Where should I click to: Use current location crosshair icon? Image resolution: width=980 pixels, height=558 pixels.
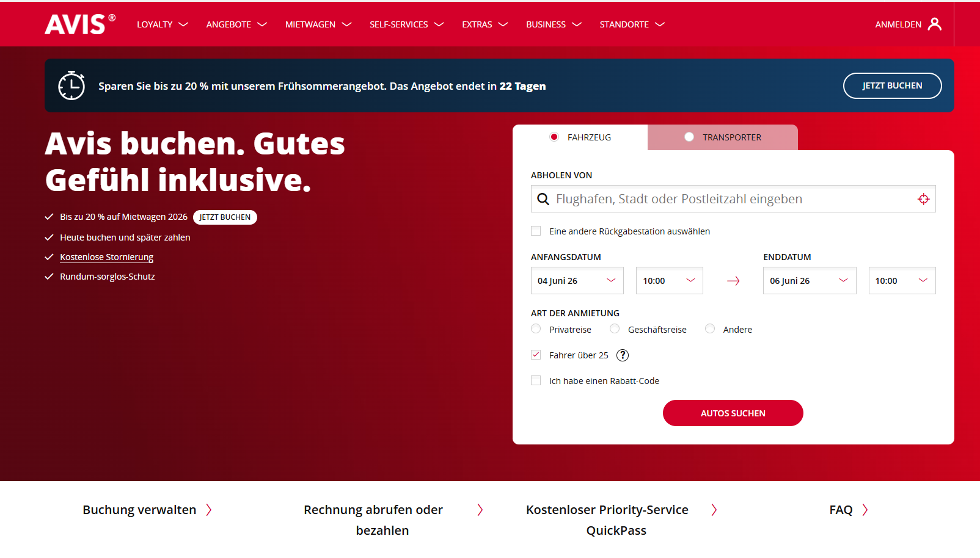[923, 199]
